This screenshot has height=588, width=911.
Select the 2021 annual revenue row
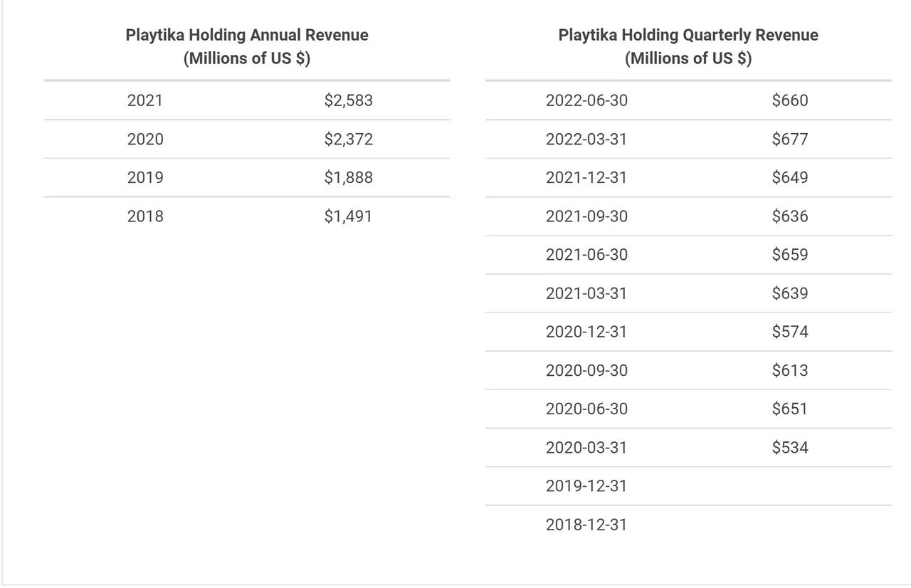pos(247,100)
